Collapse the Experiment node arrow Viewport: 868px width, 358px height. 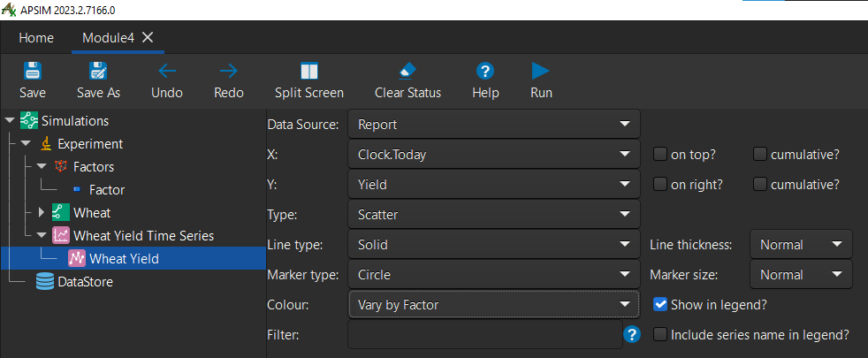click(x=26, y=144)
